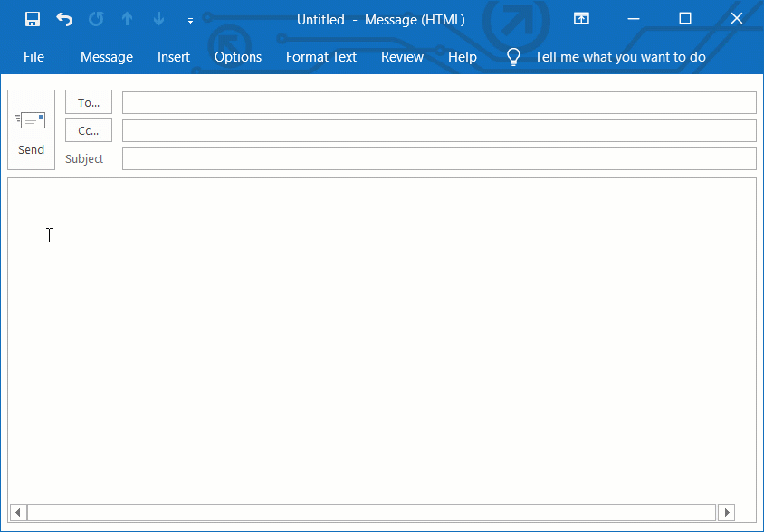Image resolution: width=764 pixels, height=532 pixels.
Task: Open the Ribbon Display Options icon
Action: tap(580, 18)
